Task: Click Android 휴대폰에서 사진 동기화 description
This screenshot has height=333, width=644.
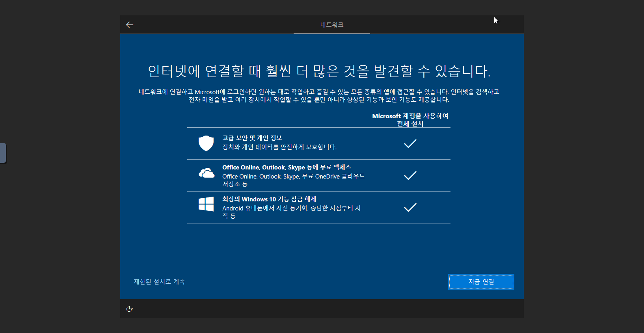Action: (x=292, y=212)
